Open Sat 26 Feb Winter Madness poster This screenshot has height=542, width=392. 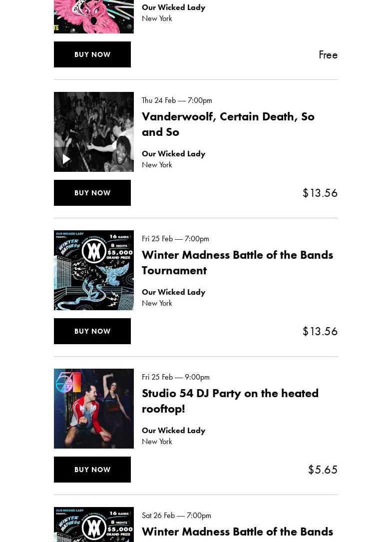point(94,525)
